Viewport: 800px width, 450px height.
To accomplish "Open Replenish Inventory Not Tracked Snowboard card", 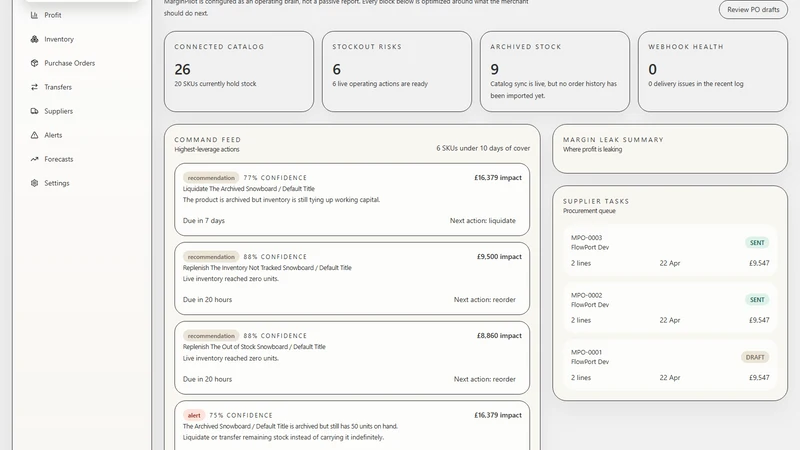I will [352, 279].
